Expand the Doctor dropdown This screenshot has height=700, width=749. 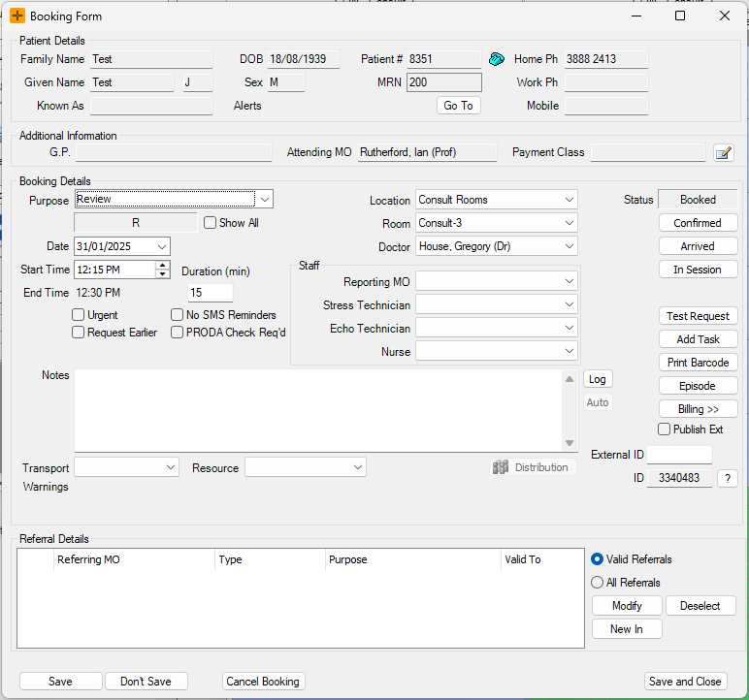pos(569,246)
